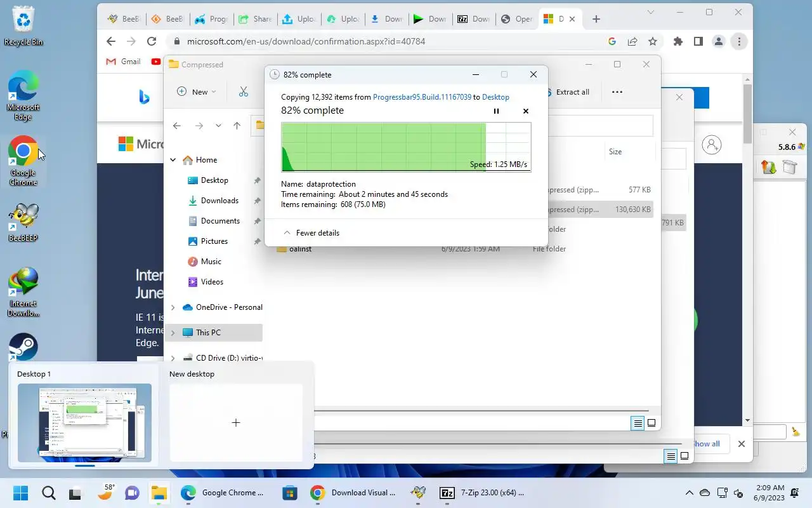Image resolution: width=812 pixels, height=508 pixels.
Task: Open Steam desktop shortcut
Action: pos(23,348)
